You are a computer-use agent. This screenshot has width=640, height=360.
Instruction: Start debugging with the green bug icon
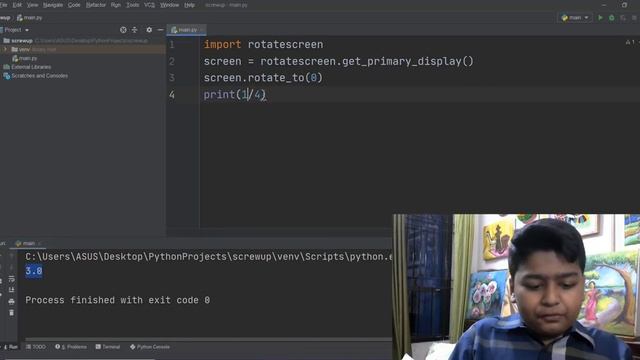tap(611, 18)
